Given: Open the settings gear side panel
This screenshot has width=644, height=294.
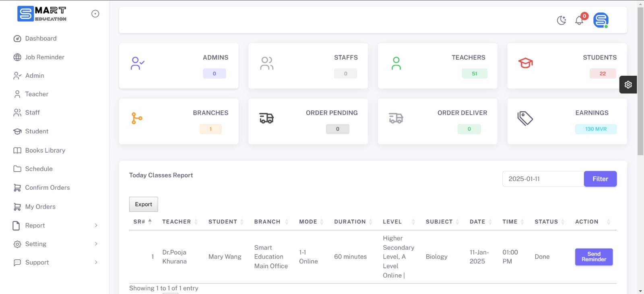Looking at the screenshot, I should click(x=628, y=85).
